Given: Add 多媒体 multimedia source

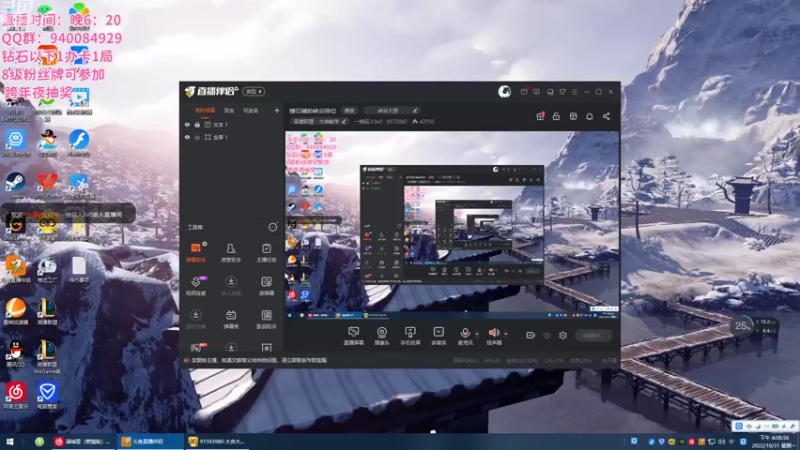Looking at the screenshot, I should coord(438,336).
